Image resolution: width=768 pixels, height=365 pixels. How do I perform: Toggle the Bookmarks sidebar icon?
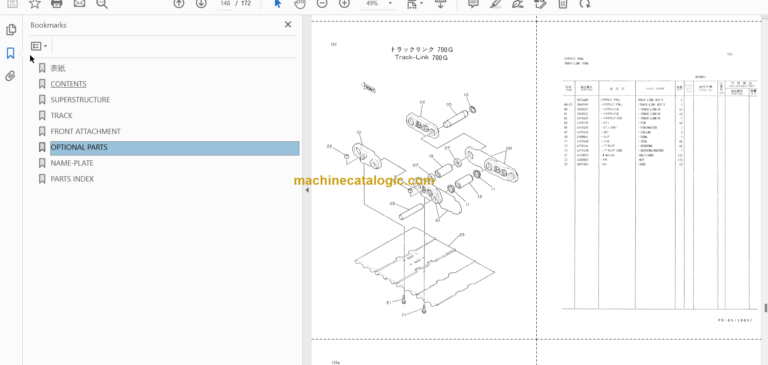click(x=10, y=53)
